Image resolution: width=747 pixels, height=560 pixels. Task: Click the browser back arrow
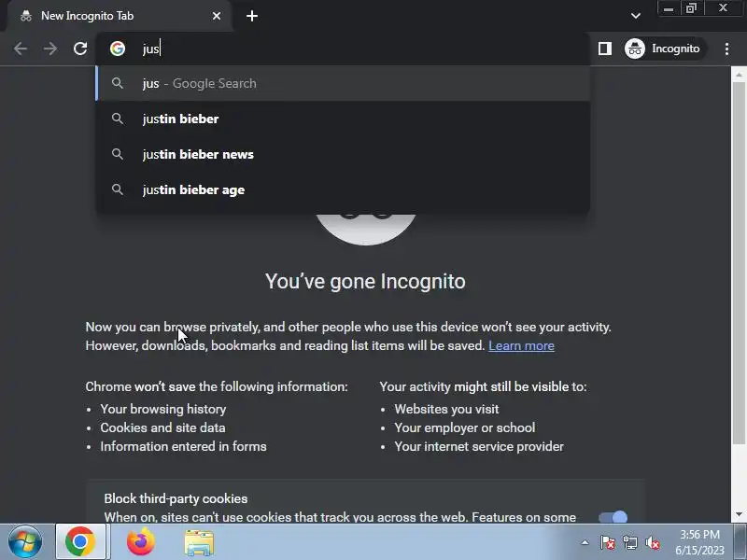[20, 49]
